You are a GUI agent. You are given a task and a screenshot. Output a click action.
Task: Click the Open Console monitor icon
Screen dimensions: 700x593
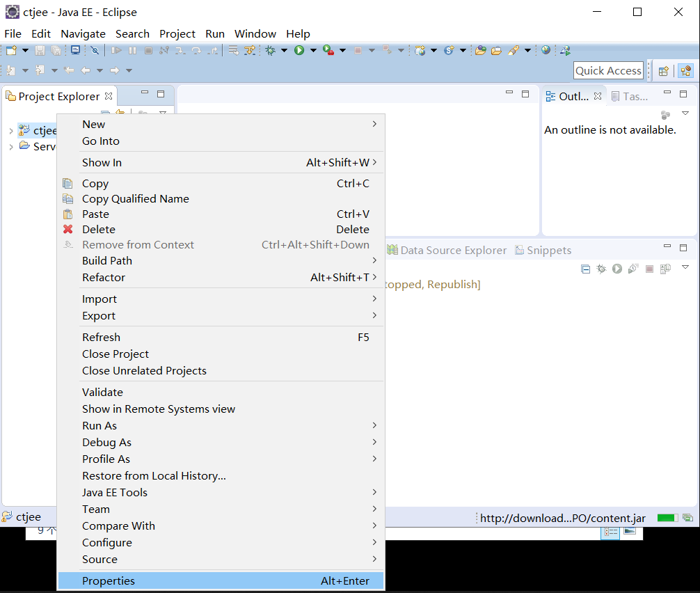tap(75, 50)
